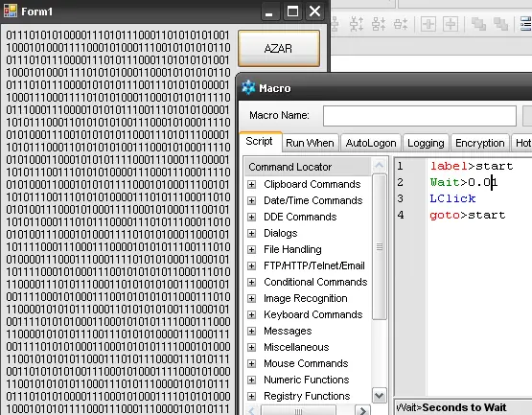Switch to the Run When tab

tap(310, 143)
